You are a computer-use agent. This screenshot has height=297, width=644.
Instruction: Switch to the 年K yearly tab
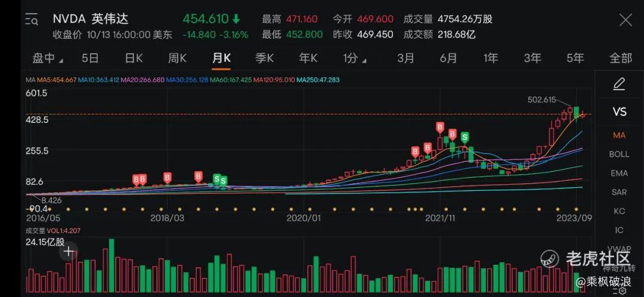[x=308, y=58]
